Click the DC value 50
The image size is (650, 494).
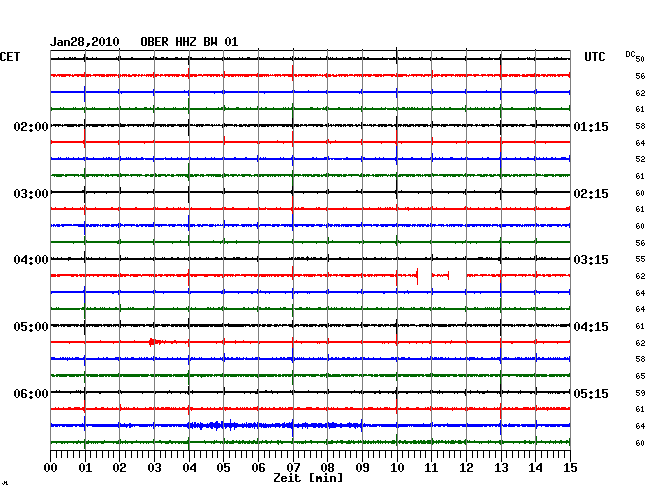click(640, 59)
